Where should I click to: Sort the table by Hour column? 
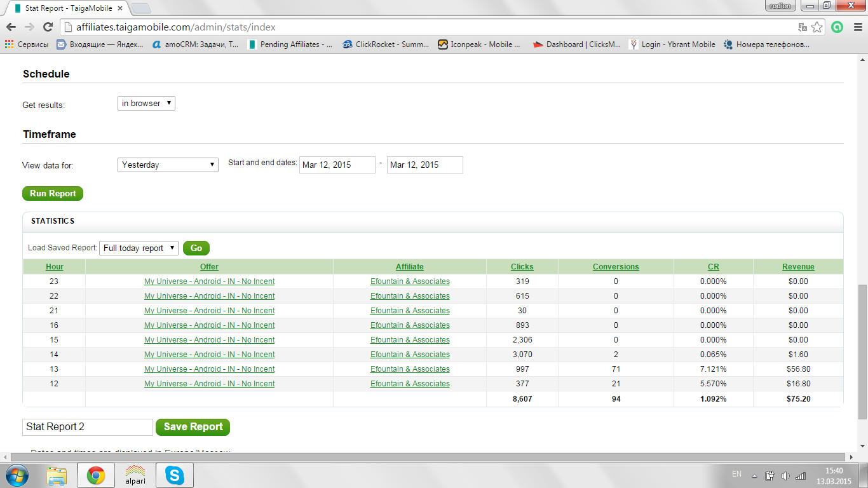coord(55,267)
